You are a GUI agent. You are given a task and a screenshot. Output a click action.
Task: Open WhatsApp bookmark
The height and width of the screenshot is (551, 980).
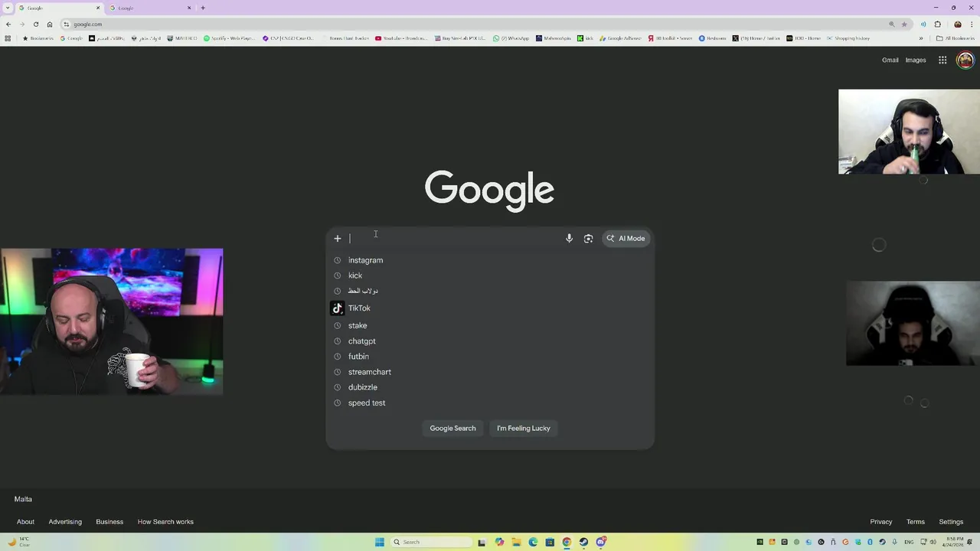[511, 38]
